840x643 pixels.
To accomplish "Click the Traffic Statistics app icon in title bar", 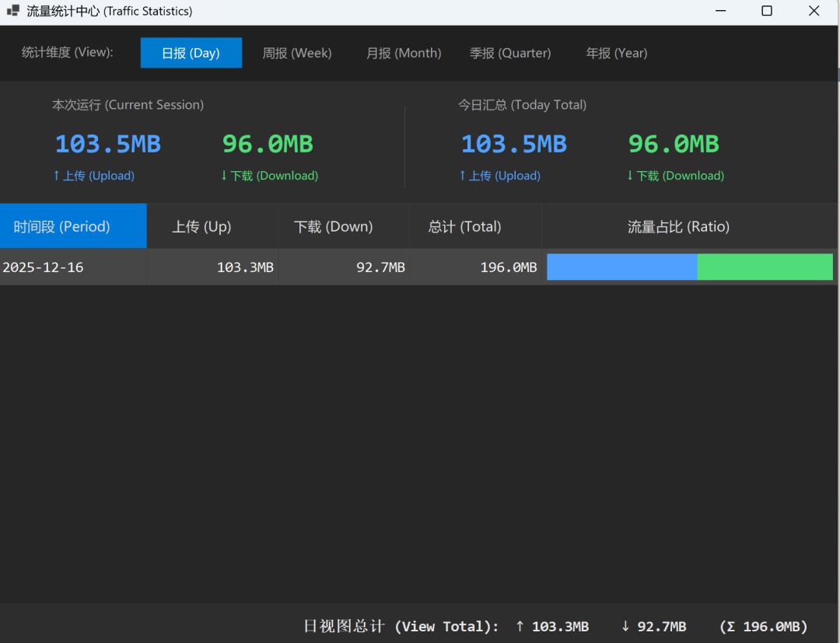I will coord(13,11).
